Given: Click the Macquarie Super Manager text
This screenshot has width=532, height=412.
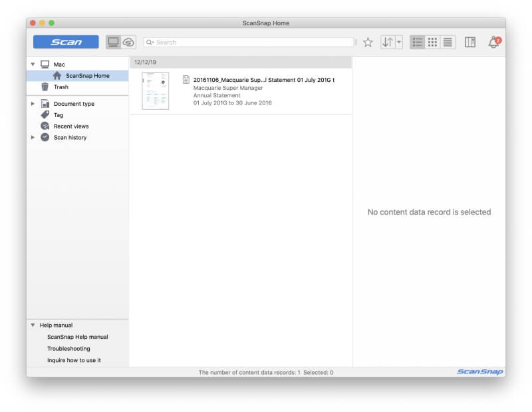Looking at the screenshot, I should (x=228, y=88).
